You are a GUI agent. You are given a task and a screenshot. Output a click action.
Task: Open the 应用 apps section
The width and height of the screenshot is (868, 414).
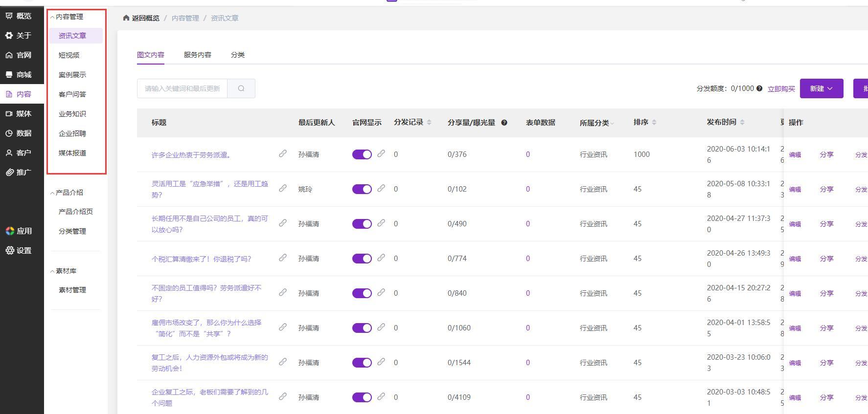(19, 231)
